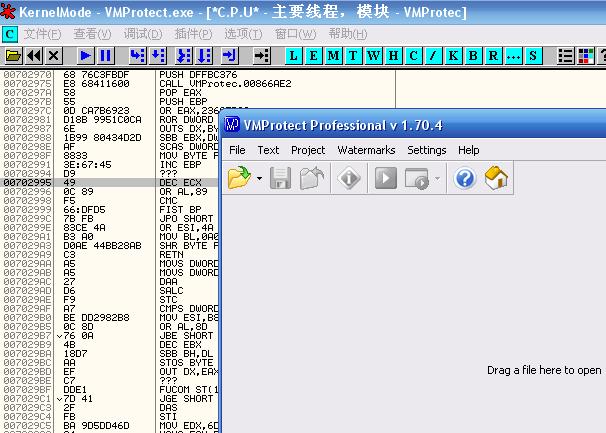Open the File menu in VMProtect
Screen dimensions: 606x433
(x=237, y=150)
